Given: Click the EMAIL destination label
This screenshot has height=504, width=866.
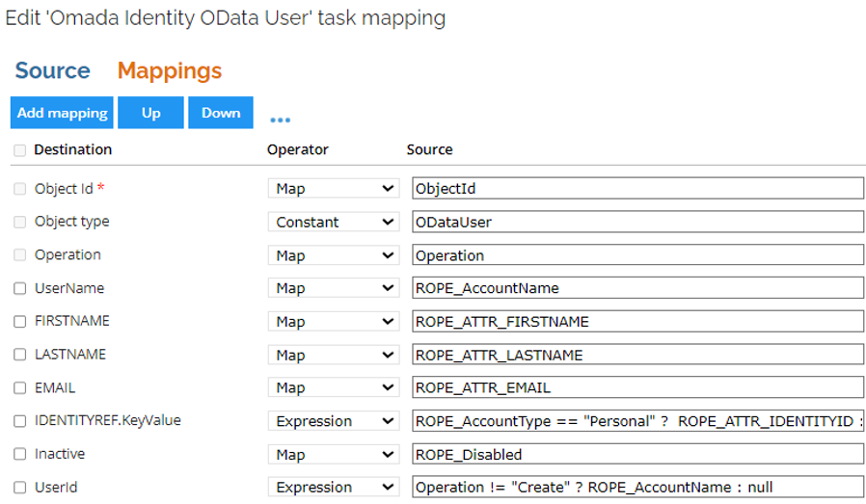Looking at the screenshot, I should tap(55, 388).
